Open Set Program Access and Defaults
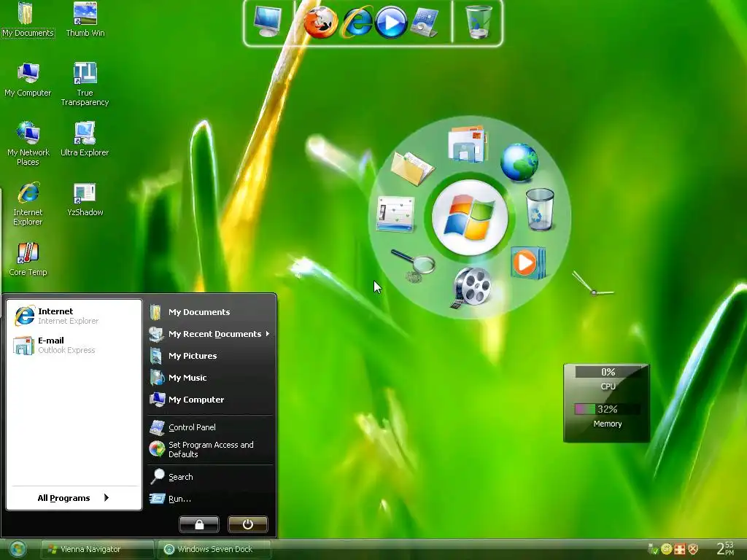747x560 pixels. click(210, 449)
